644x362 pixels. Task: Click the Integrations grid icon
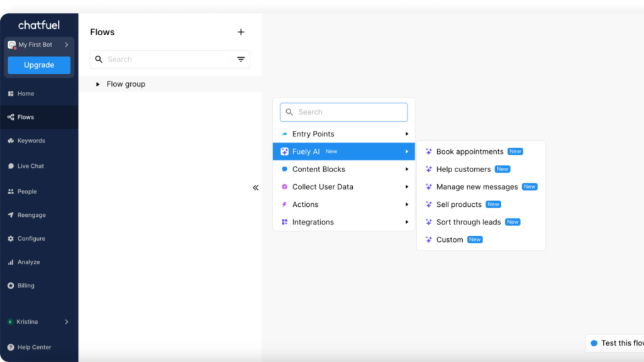(284, 222)
